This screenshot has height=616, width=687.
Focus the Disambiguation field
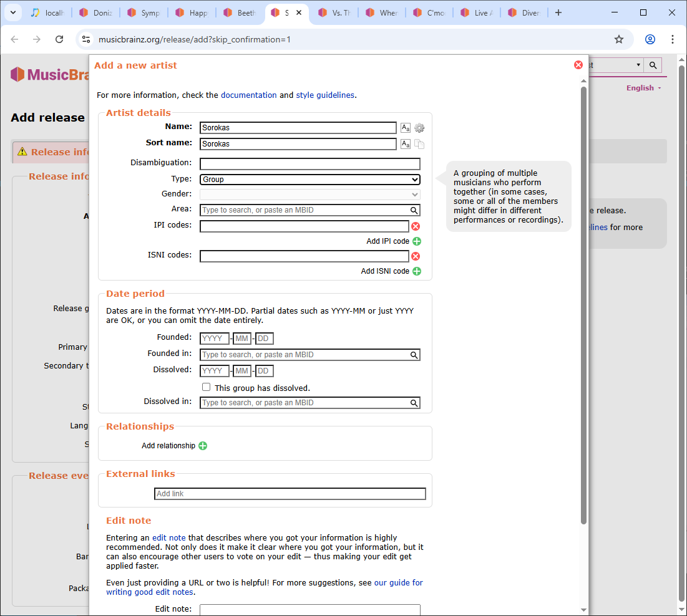pyautogui.click(x=309, y=164)
